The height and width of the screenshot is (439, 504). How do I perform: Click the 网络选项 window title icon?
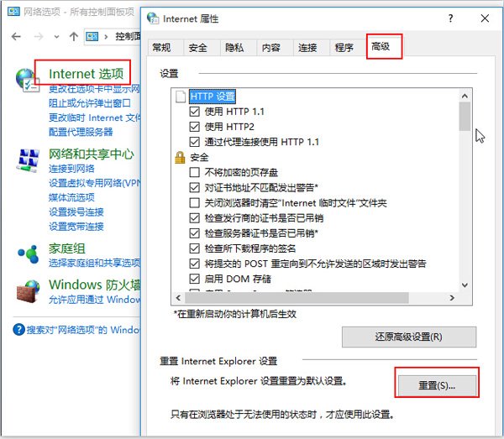(x=13, y=12)
